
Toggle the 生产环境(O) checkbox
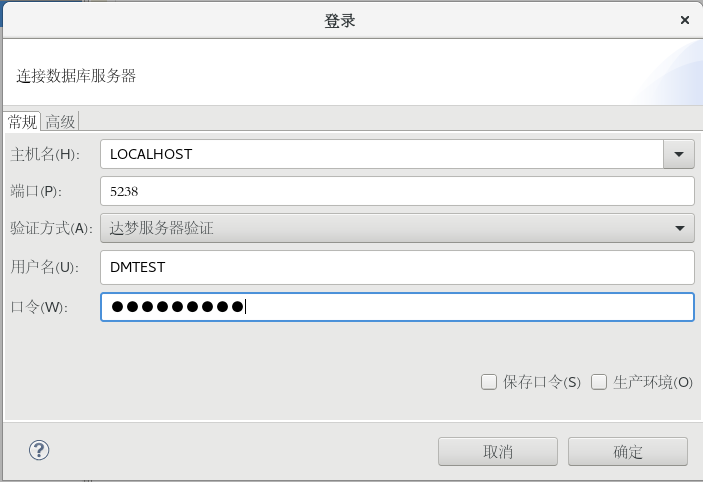point(599,382)
